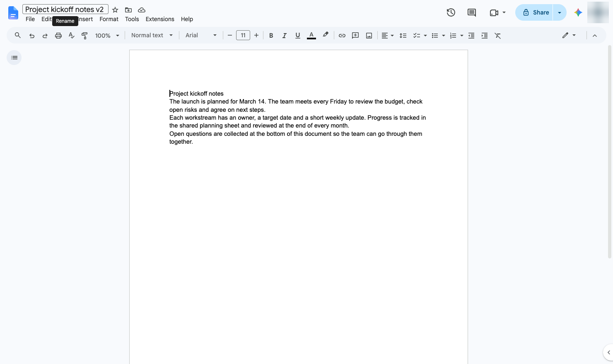
Task: Activate the Paint format roller icon
Action: (84, 36)
